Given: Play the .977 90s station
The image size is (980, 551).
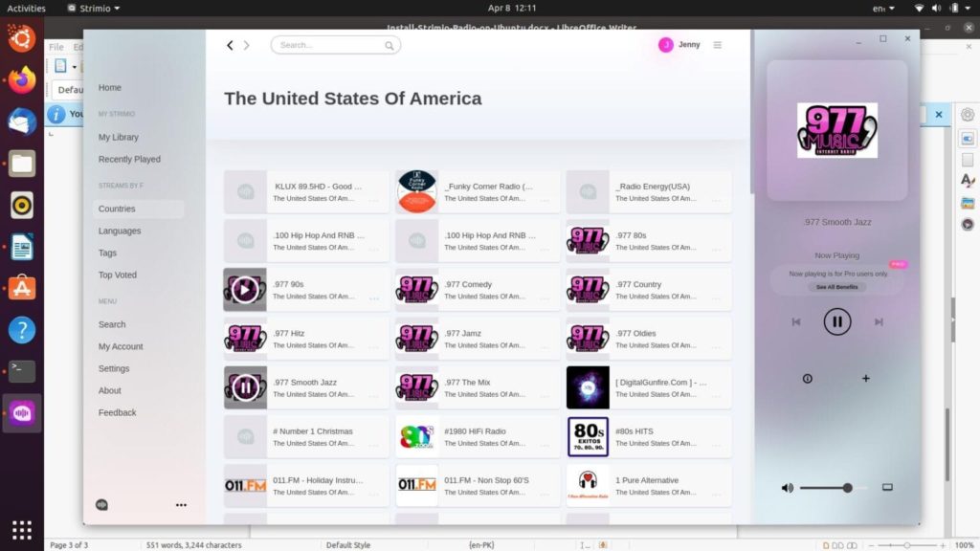Looking at the screenshot, I should pyautogui.click(x=245, y=289).
